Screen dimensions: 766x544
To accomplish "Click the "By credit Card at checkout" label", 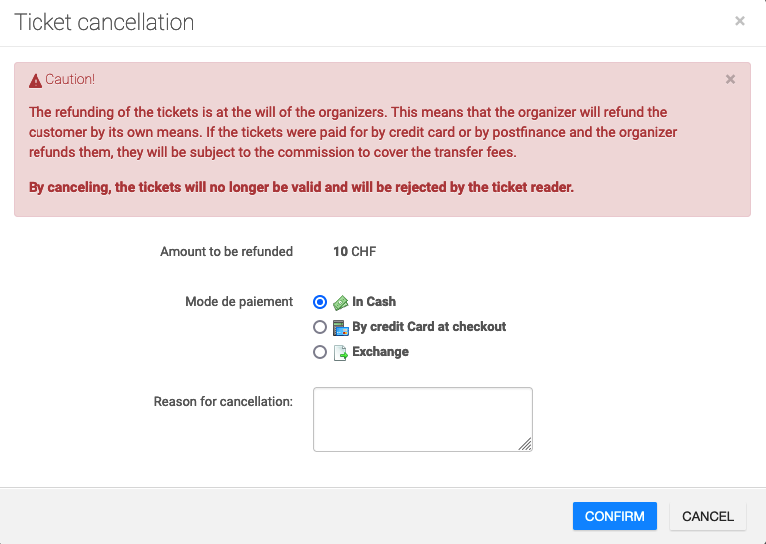I will coord(429,327).
